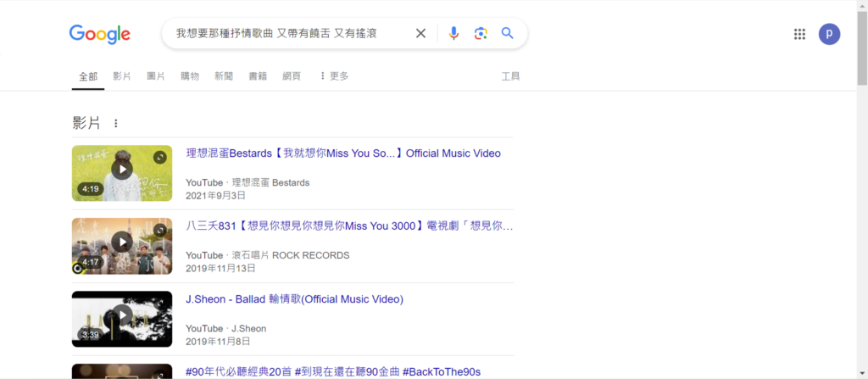Start voice search with microphone icon
Screen dimensions: 868x379
pyautogui.click(x=453, y=34)
